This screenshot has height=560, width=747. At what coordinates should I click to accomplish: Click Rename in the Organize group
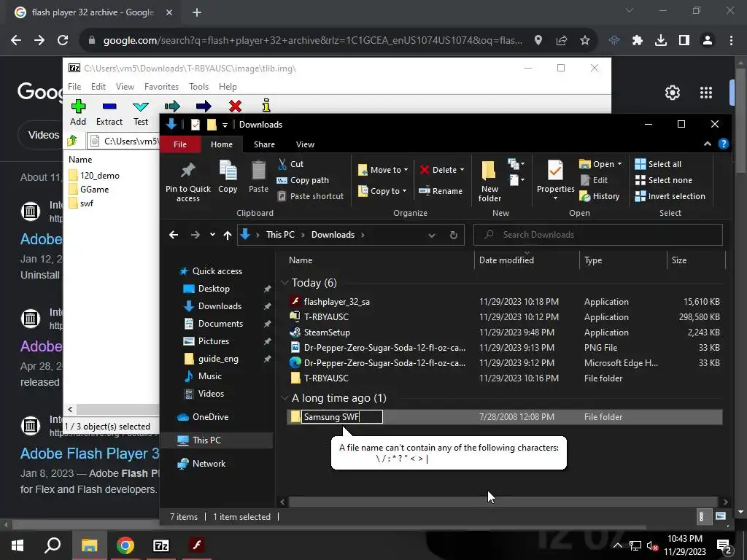(x=441, y=191)
